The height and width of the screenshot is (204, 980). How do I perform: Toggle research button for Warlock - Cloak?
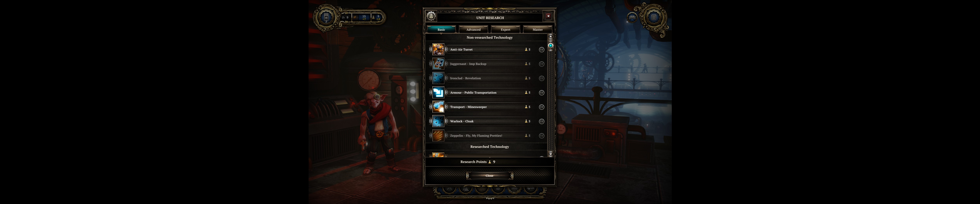(541, 121)
